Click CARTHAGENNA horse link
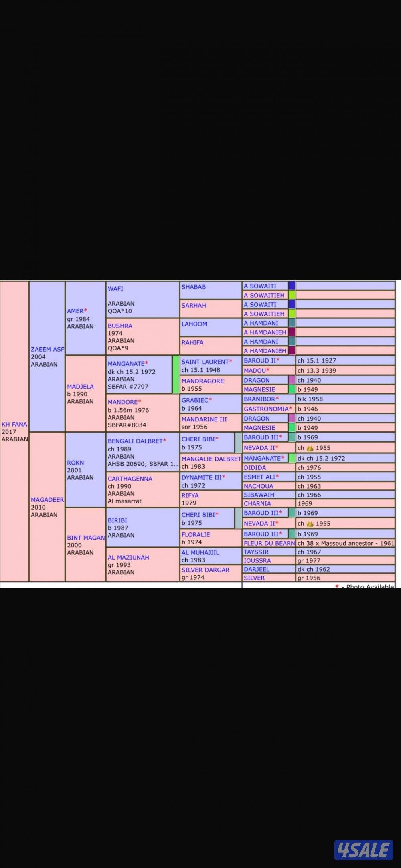 click(x=130, y=479)
